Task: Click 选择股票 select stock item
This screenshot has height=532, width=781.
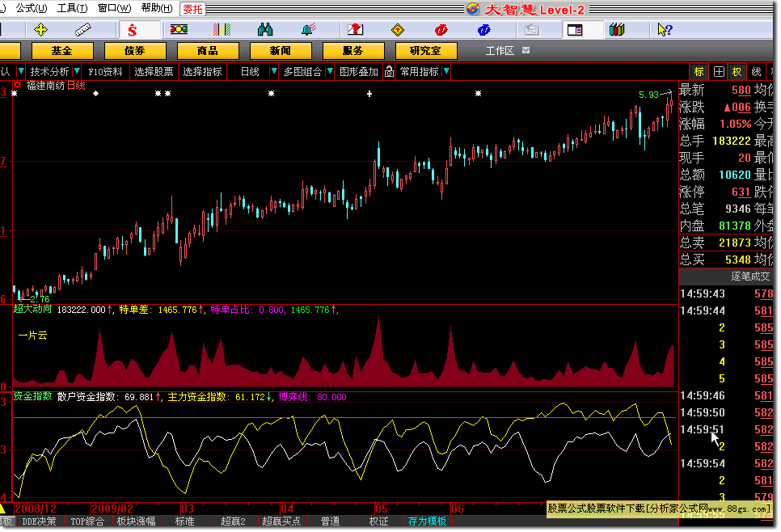Action: coord(154,72)
